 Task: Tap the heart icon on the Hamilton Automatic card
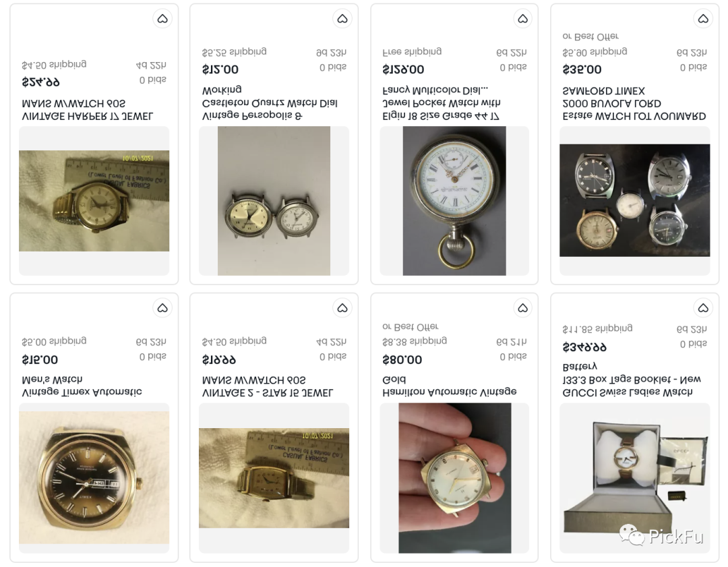pyautogui.click(x=523, y=307)
